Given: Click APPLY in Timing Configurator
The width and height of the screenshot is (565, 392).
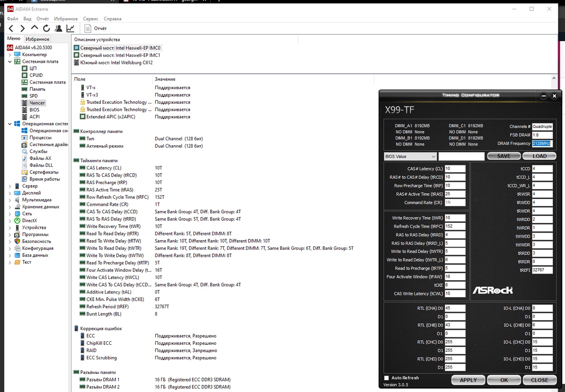Looking at the screenshot, I should point(468,380).
